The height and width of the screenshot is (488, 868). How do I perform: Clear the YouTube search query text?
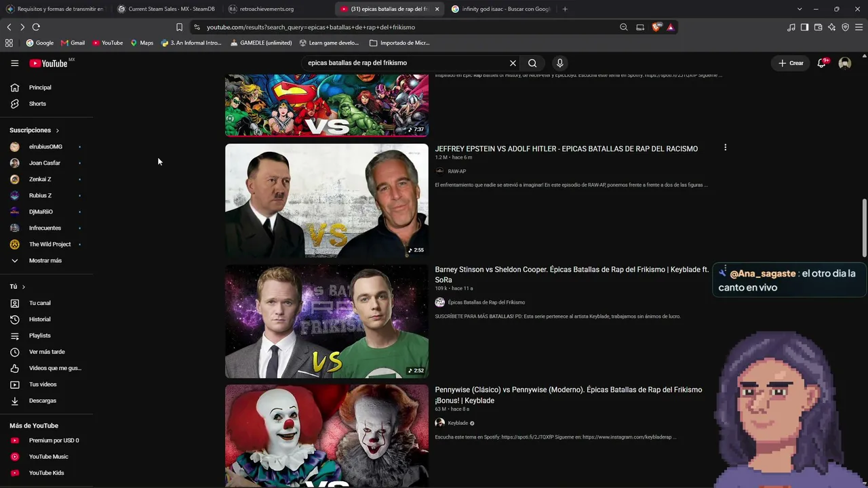(513, 63)
